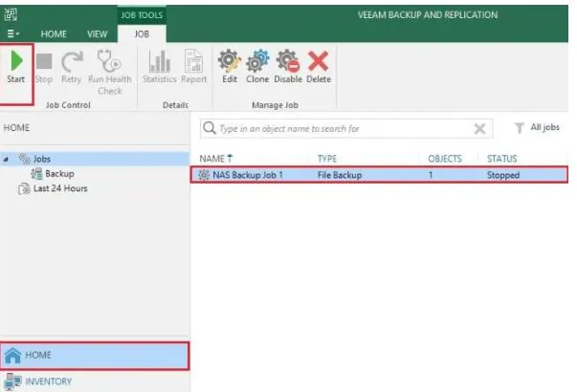Select the NAS Backup Job 1 row

[379, 175]
